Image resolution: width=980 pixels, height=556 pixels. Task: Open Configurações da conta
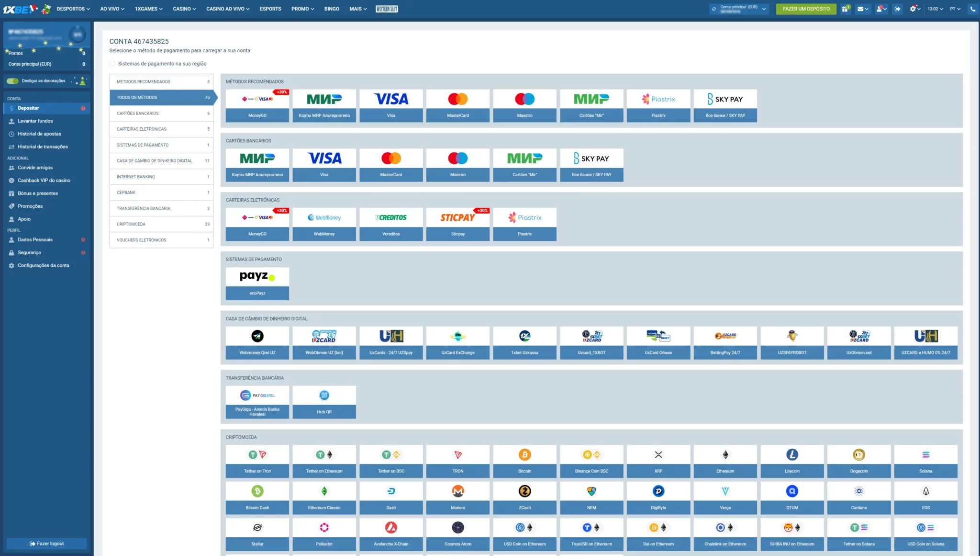(x=46, y=266)
